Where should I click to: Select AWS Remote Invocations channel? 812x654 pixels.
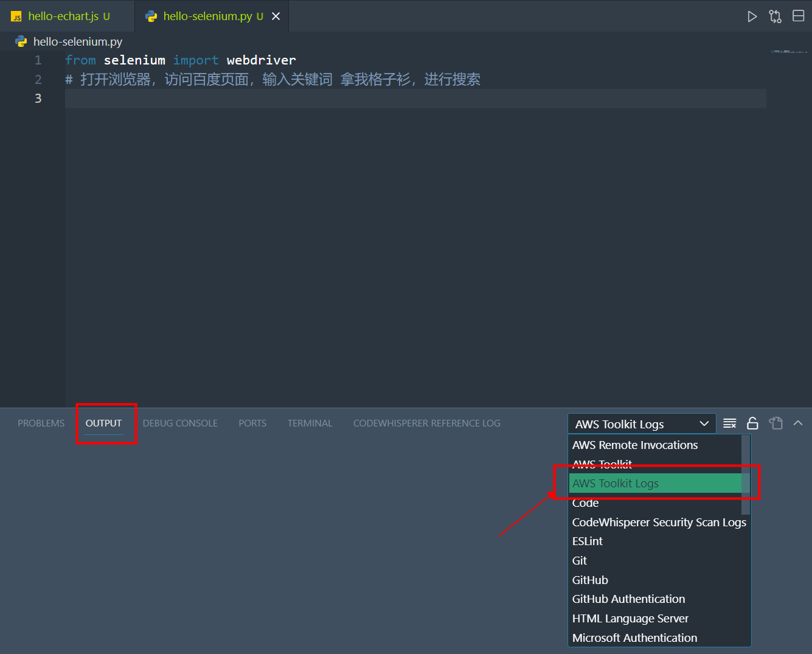(x=655, y=445)
